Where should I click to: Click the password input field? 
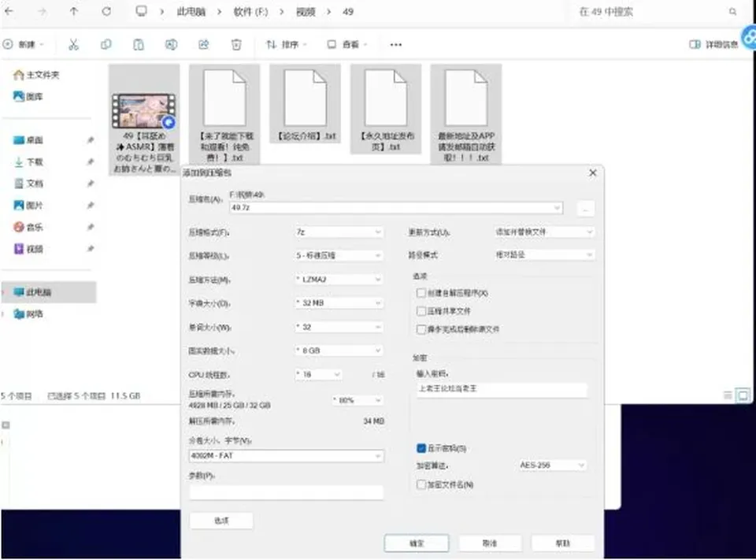coord(502,389)
